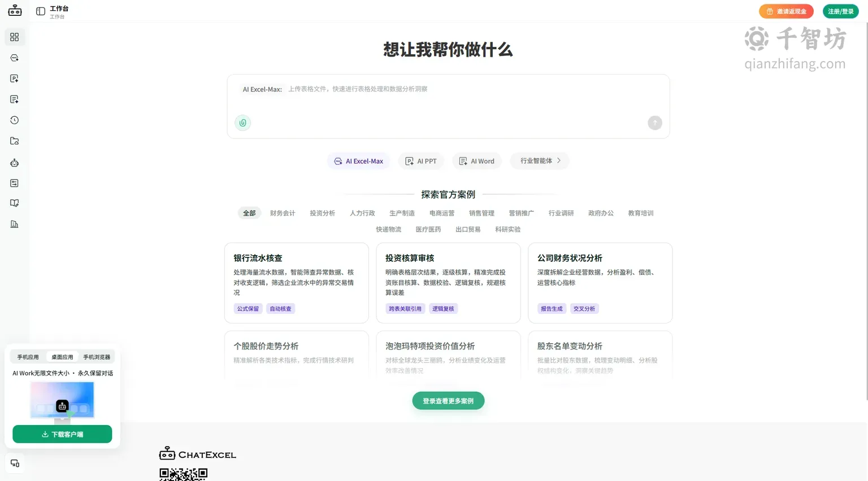Open the sliders settings sidebar icon
The height and width of the screenshot is (481, 868).
[15, 183]
